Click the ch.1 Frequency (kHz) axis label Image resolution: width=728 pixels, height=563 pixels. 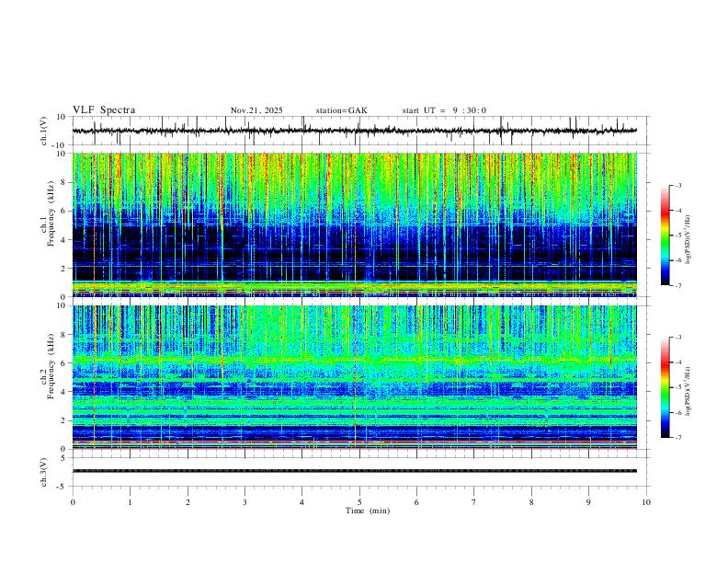49,213
